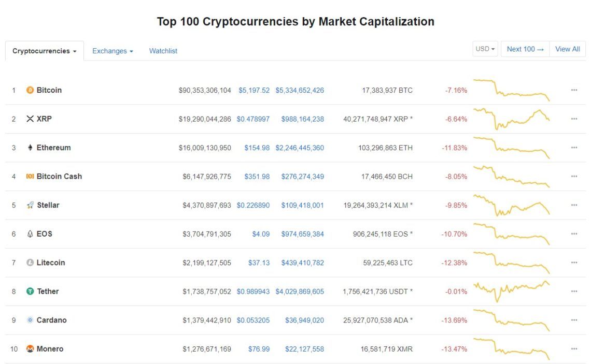Click the View All button
Image resolution: width=591 pixels, height=364 pixels.
click(567, 49)
